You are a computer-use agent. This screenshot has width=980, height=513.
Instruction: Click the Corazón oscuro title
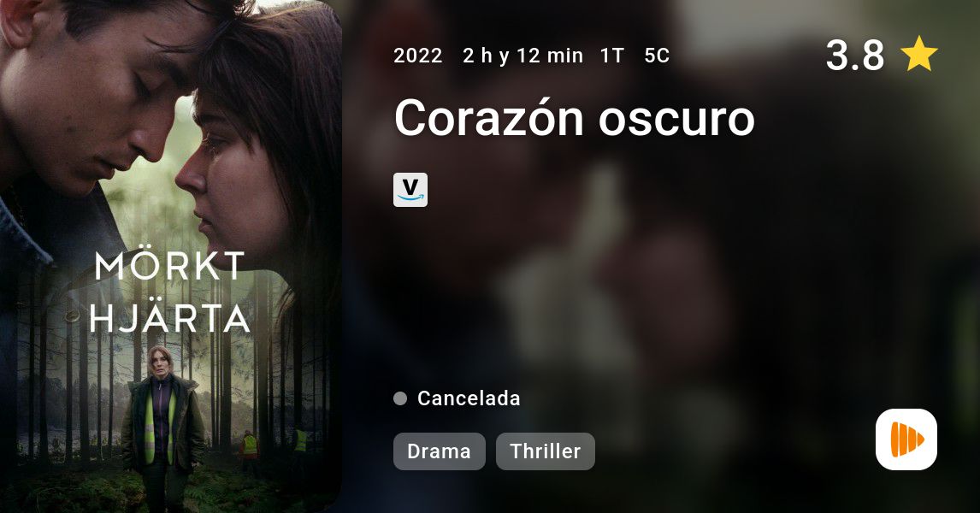pos(575,117)
